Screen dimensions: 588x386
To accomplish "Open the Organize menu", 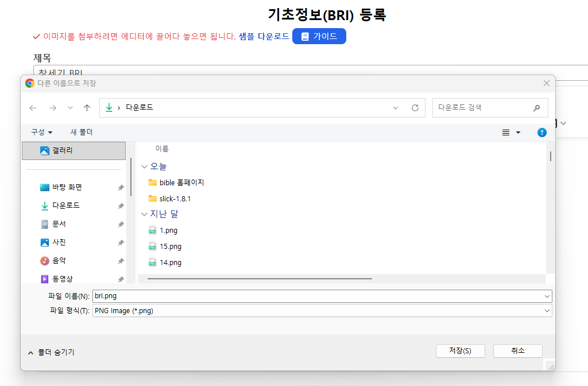I will click(42, 132).
